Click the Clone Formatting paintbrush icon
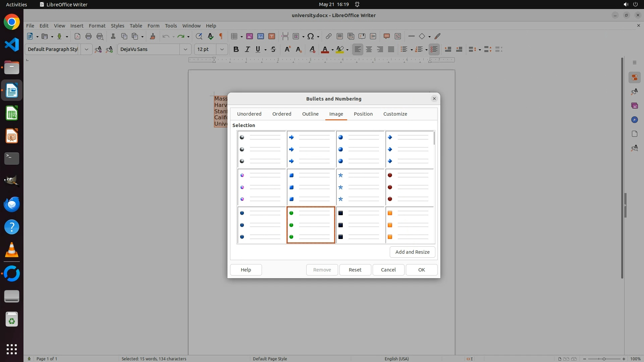Screen dimensions: 644x362 click(153, 36)
